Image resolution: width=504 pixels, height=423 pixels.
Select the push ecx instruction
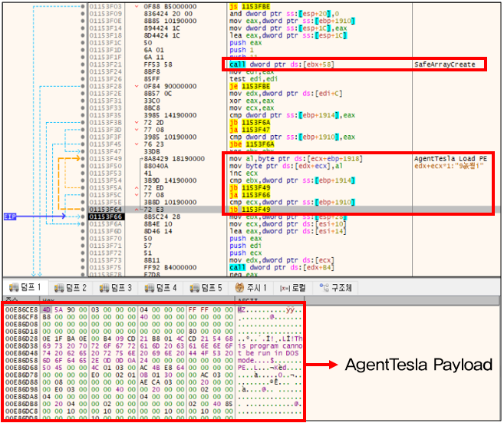click(245, 253)
